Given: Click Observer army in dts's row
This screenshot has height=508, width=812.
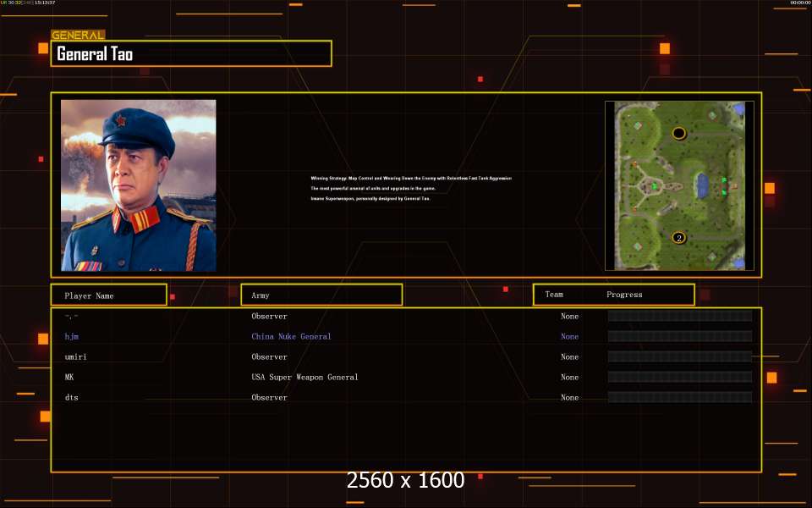Looking at the screenshot, I should tap(269, 397).
